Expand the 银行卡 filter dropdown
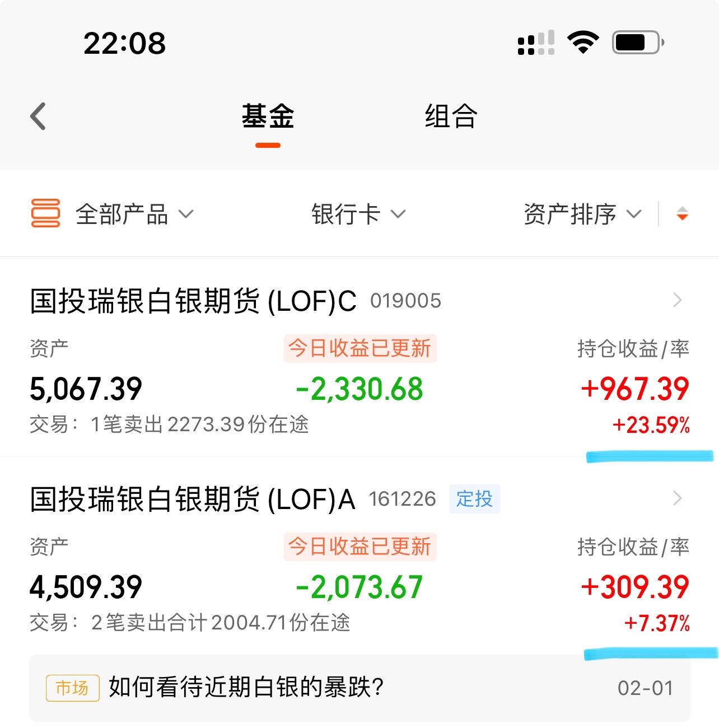The width and height of the screenshot is (719, 728). pos(358,214)
